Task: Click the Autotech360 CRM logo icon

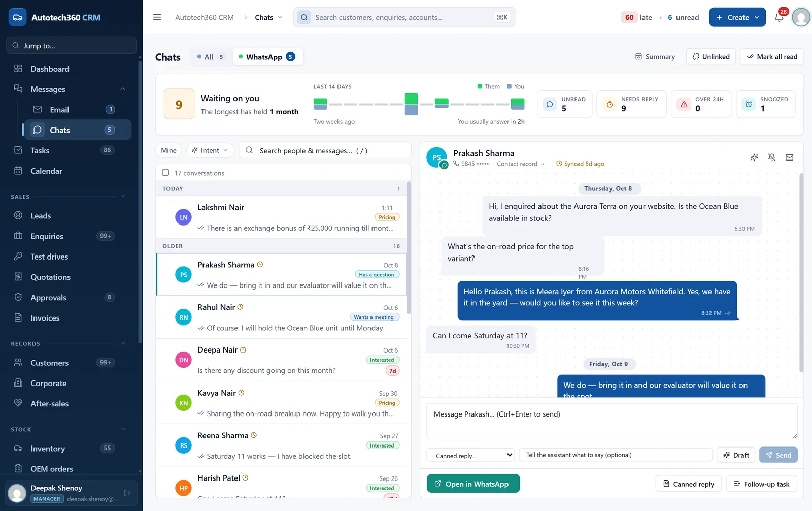Action: pyautogui.click(x=17, y=17)
